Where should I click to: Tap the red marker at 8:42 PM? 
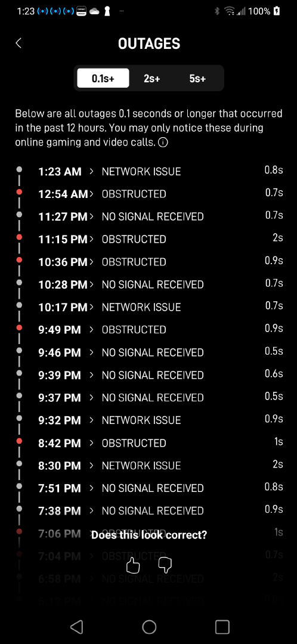point(19,441)
